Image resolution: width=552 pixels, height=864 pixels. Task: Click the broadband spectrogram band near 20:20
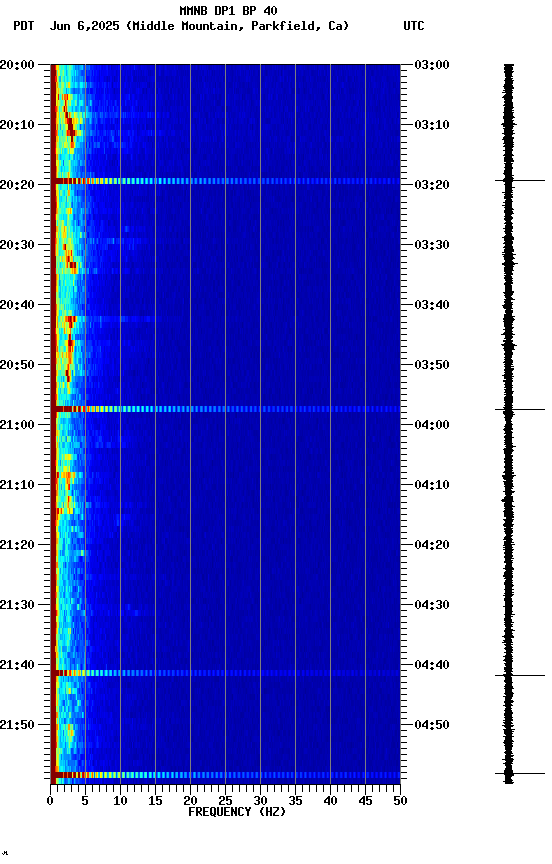tap(225, 181)
